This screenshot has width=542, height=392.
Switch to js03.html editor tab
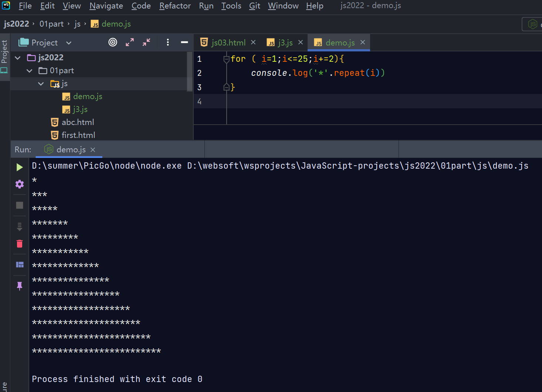click(x=223, y=43)
